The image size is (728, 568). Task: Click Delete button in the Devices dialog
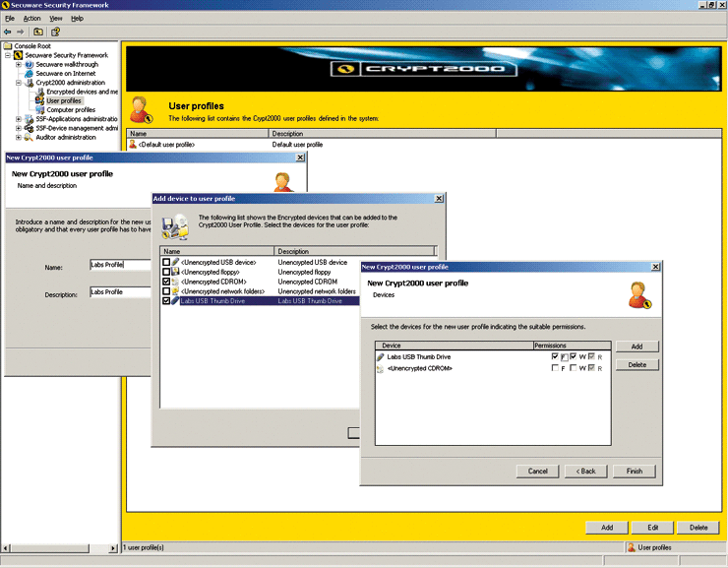coord(637,365)
